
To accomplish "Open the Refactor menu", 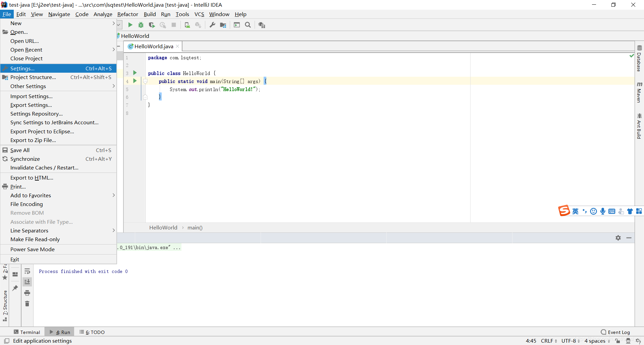I will [127, 14].
